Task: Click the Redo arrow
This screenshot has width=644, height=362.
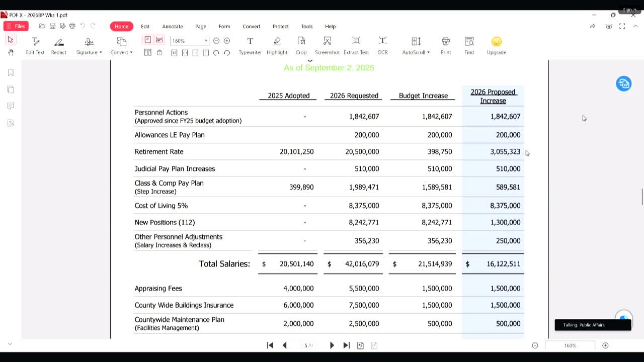Action: coord(93,26)
